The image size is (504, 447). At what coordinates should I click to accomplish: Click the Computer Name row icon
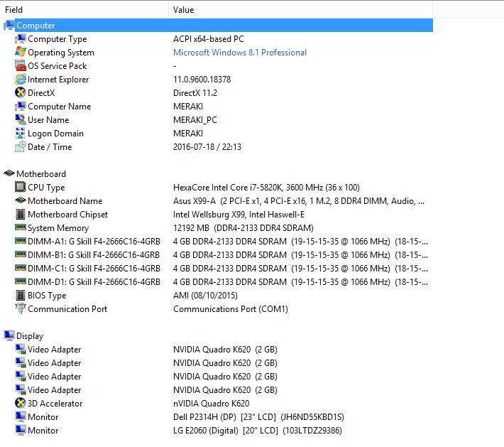click(x=21, y=106)
